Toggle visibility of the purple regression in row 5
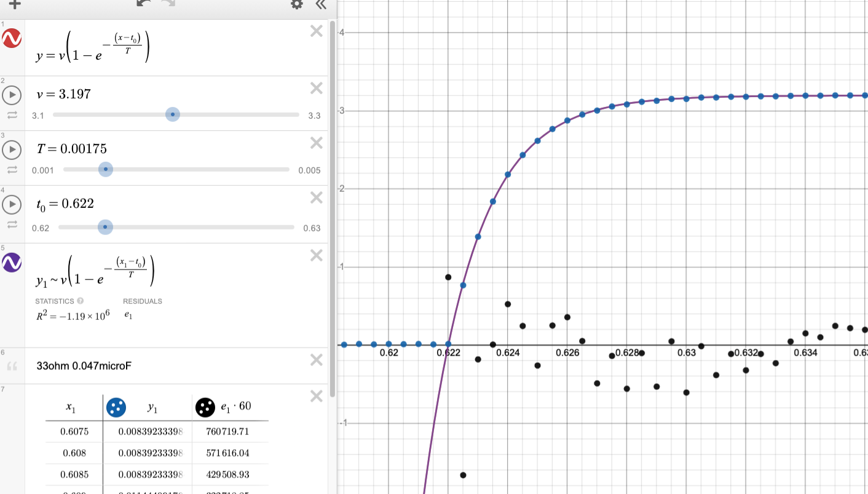 tap(12, 262)
